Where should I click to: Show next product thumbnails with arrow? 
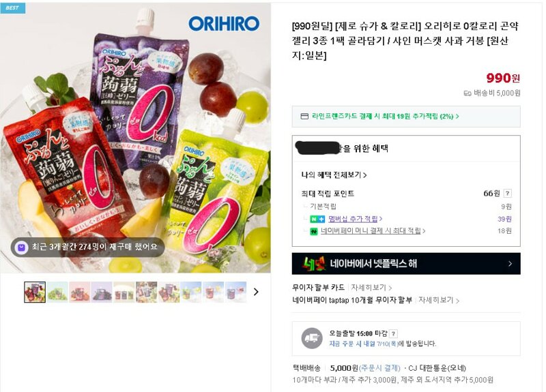tap(256, 292)
